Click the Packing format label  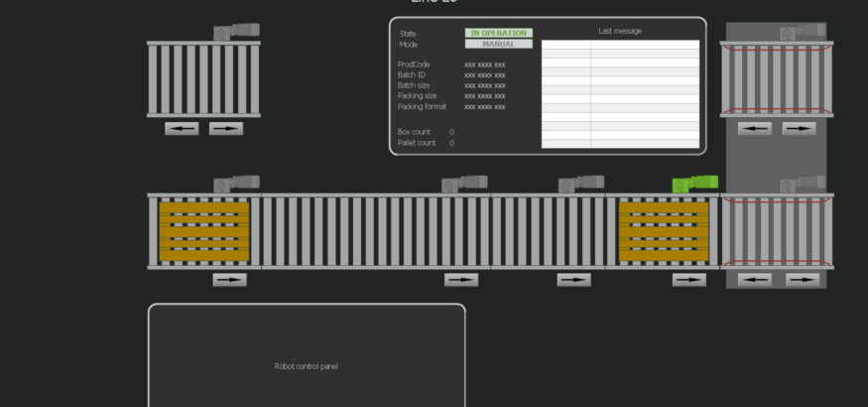[x=422, y=106]
